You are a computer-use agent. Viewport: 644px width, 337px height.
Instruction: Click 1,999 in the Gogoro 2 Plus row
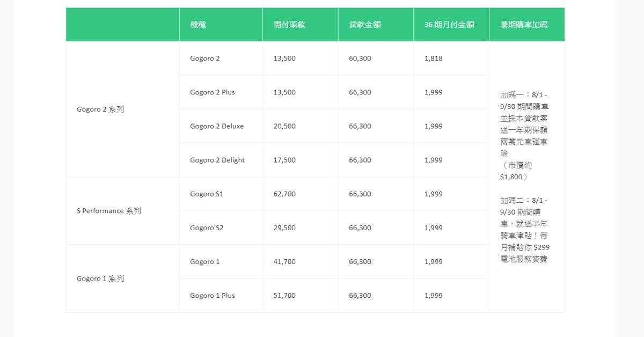click(x=434, y=92)
